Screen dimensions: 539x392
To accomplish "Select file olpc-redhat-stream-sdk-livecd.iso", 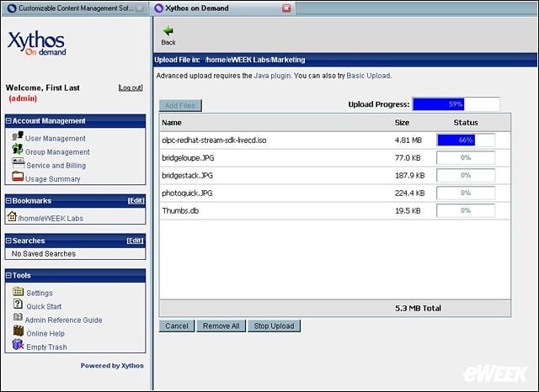I will point(214,140).
